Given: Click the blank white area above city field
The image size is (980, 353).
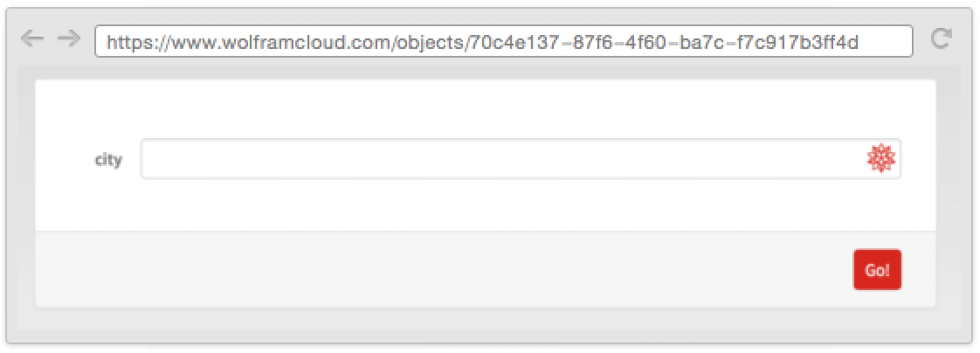Looking at the screenshot, I should coord(486,108).
